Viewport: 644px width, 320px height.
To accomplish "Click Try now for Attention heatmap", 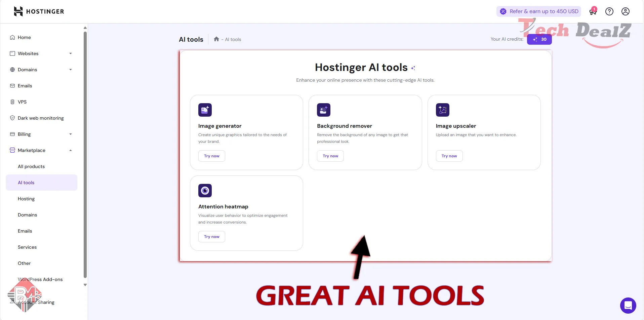I will click(x=212, y=237).
